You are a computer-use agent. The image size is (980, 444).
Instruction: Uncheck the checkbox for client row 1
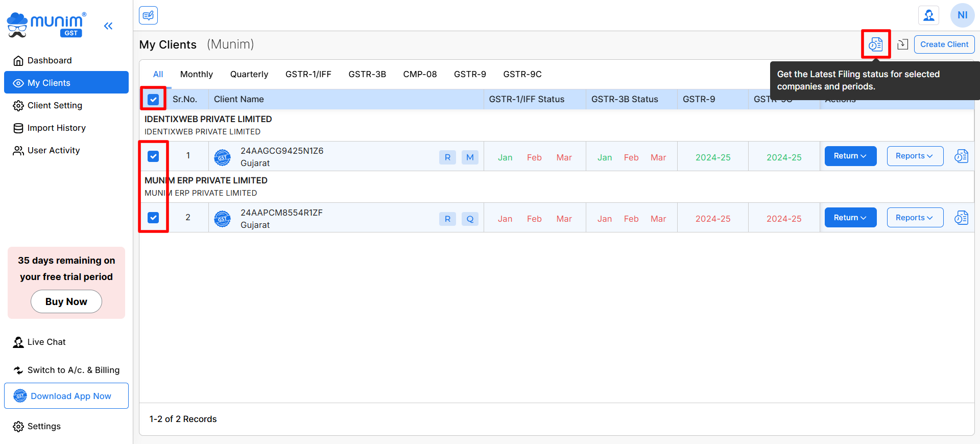click(153, 156)
